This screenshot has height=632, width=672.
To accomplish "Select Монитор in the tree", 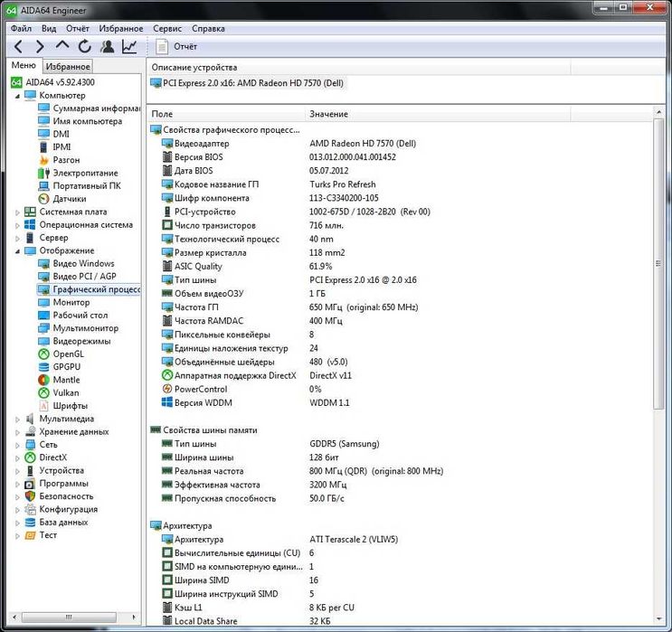I will pyautogui.click(x=71, y=303).
